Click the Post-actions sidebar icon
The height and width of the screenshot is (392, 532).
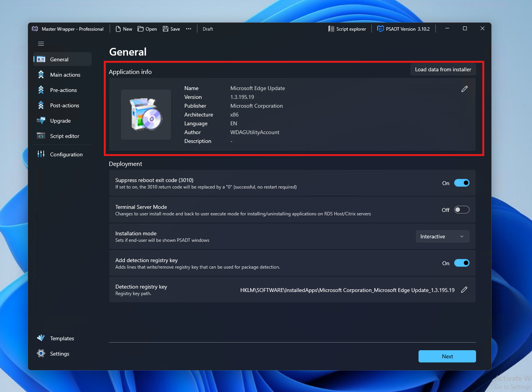(x=41, y=105)
